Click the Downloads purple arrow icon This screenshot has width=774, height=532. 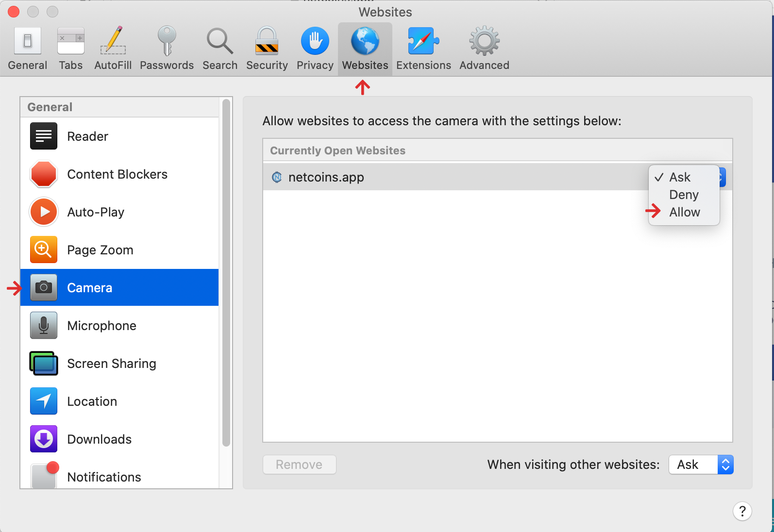tap(44, 439)
